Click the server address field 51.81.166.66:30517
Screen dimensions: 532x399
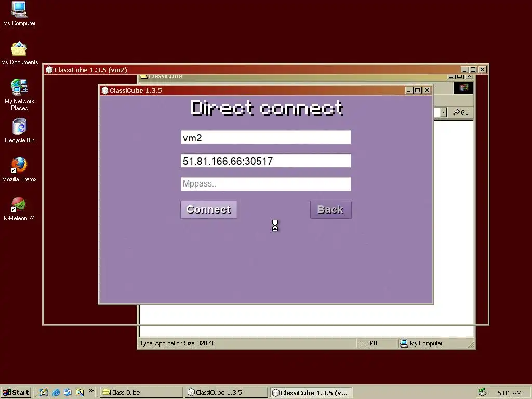pyautogui.click(x=265, y=161)
